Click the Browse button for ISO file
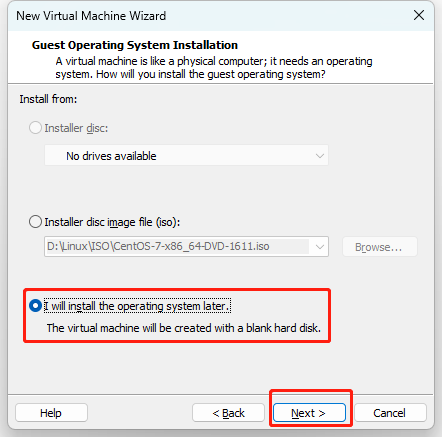The height and width of the screenshot is (437, 442). (379, 247)
